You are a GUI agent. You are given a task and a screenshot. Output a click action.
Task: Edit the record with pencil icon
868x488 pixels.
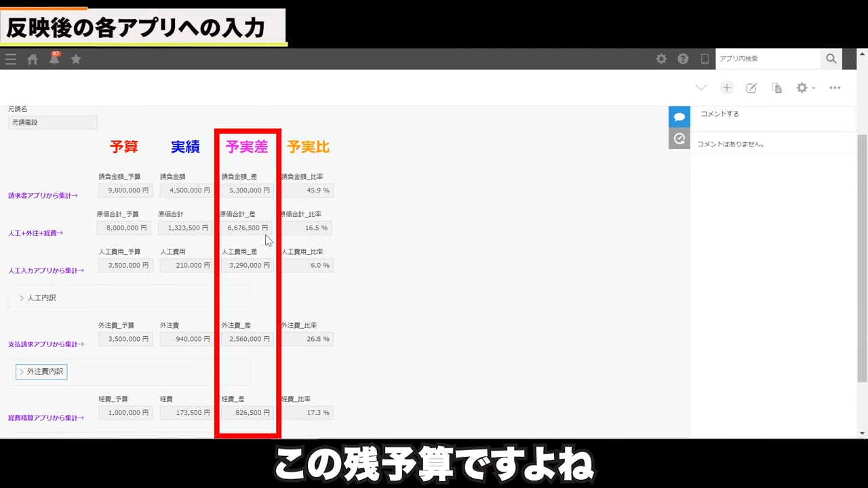tap(751, 88)
